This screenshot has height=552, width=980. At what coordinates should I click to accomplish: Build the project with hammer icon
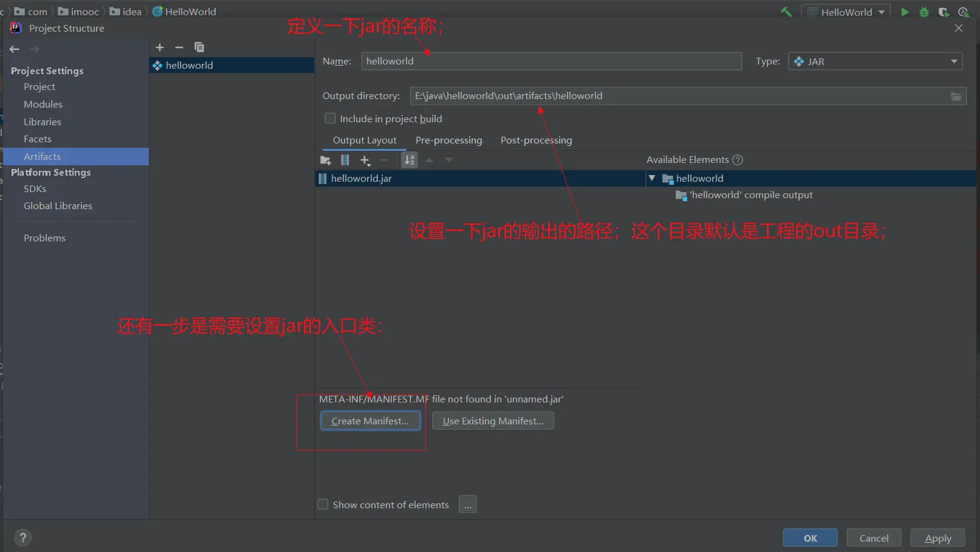(x=786, y=12)
